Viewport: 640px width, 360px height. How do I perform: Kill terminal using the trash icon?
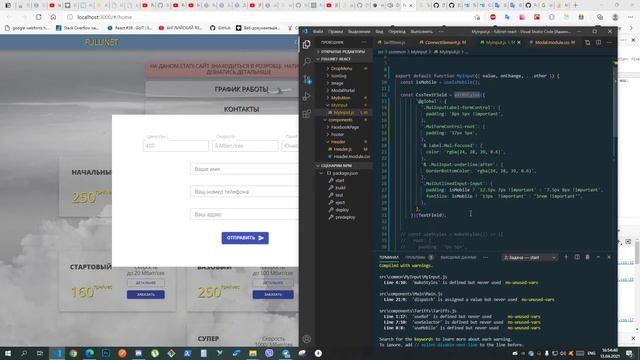587,257
